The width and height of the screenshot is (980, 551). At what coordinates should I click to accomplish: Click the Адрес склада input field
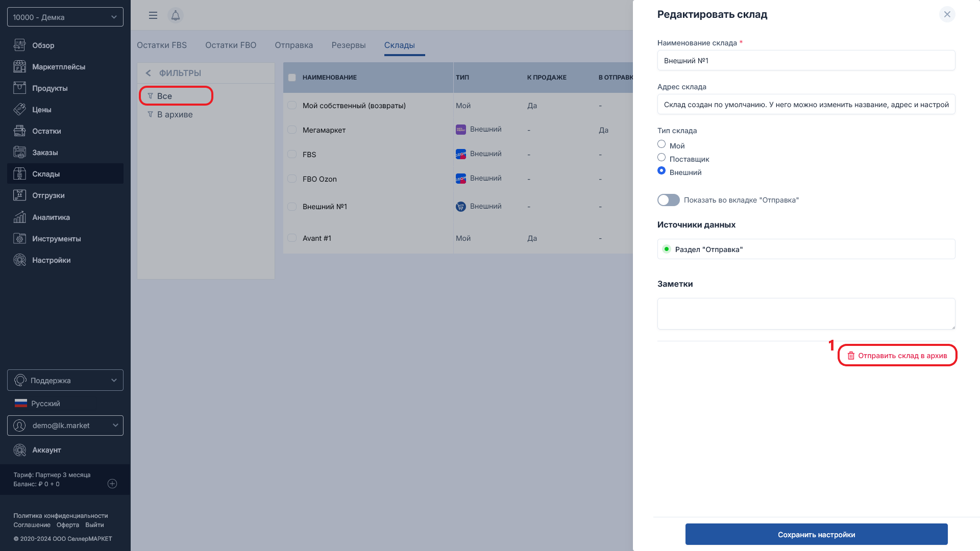[806, 104]
